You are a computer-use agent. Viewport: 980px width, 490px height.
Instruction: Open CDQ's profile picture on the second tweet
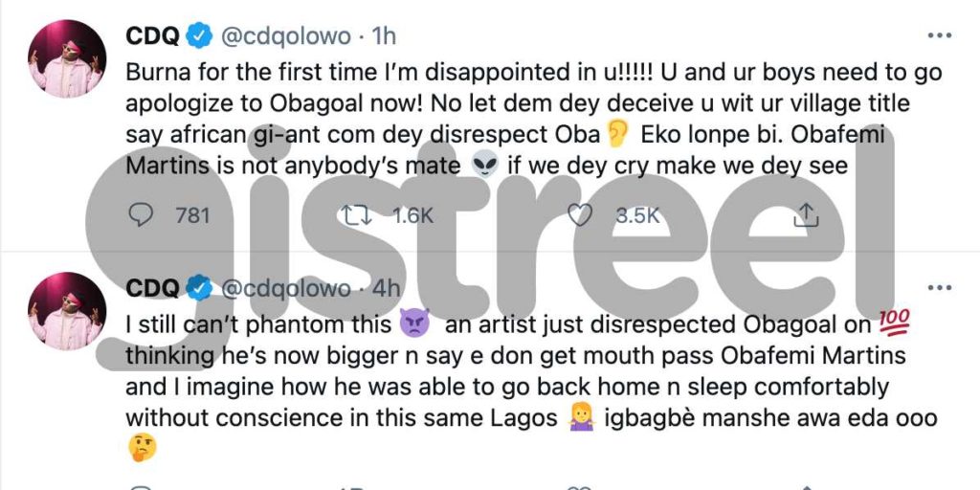[67, 311]
